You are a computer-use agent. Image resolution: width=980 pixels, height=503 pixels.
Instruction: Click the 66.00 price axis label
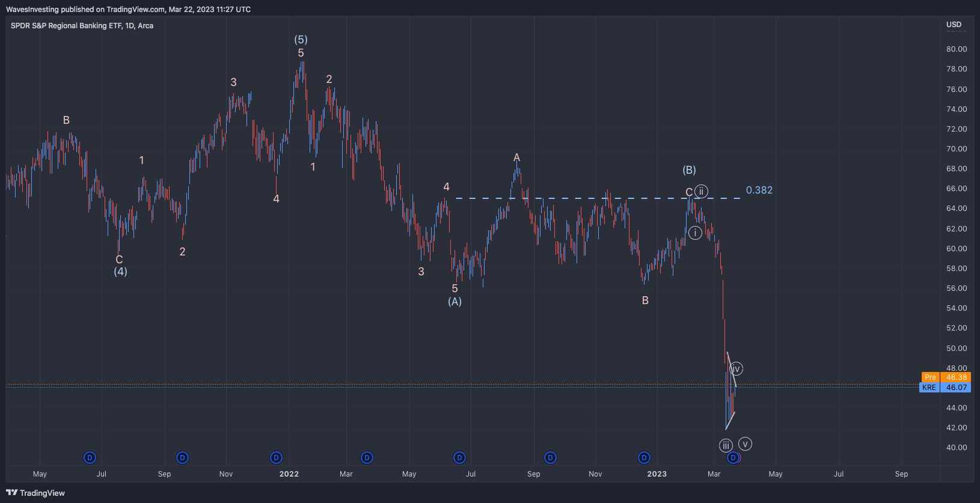pos(957,189)
